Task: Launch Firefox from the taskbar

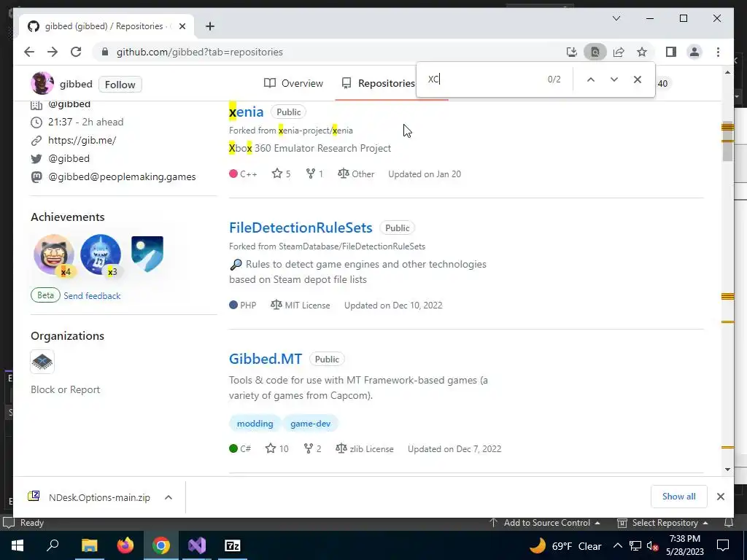Action: [125, 545]
